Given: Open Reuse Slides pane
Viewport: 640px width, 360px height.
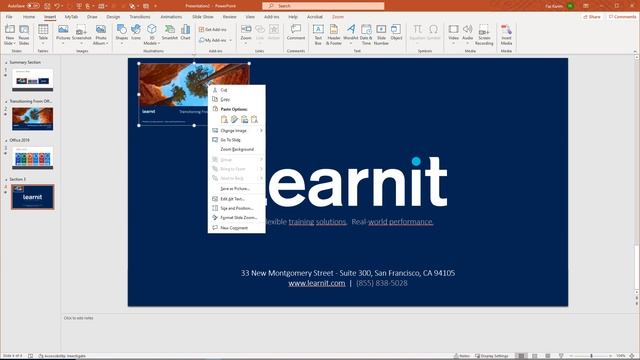Looking at the screenshot, I should click(x=24, y=35).
